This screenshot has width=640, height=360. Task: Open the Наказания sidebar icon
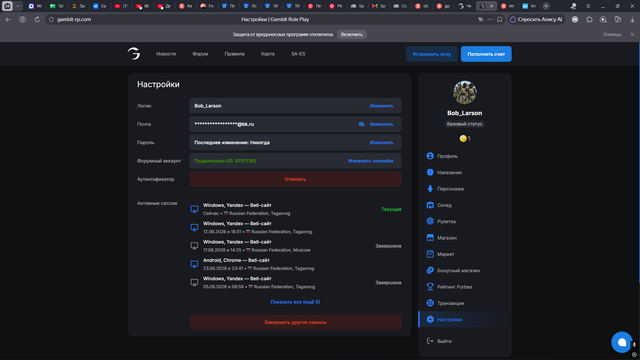click(x=430, y=172)
